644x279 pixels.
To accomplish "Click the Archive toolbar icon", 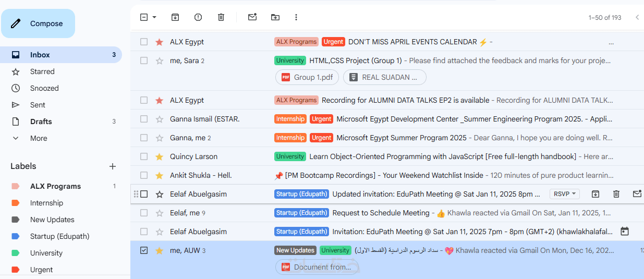I will [x=175, y=17].
